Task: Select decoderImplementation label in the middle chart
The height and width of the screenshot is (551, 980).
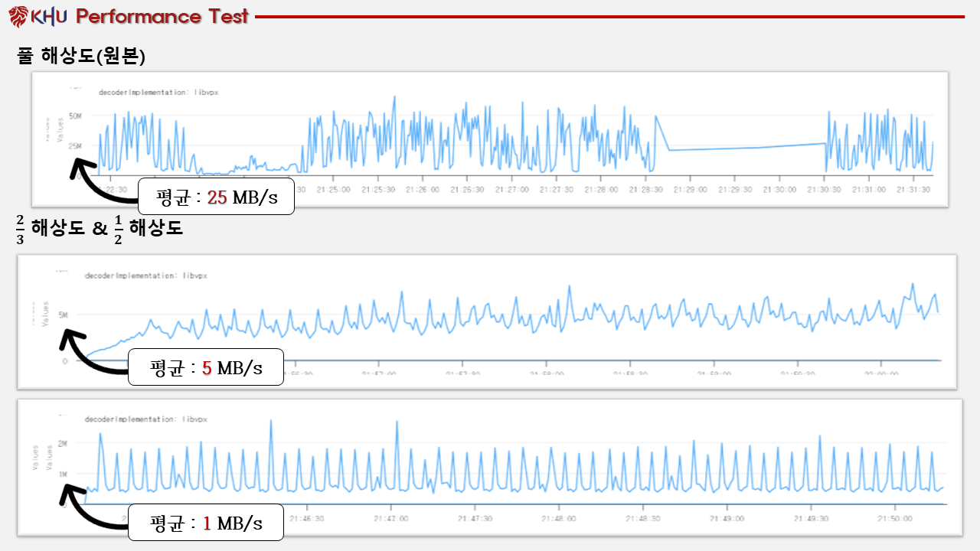Action: [146, 275]
